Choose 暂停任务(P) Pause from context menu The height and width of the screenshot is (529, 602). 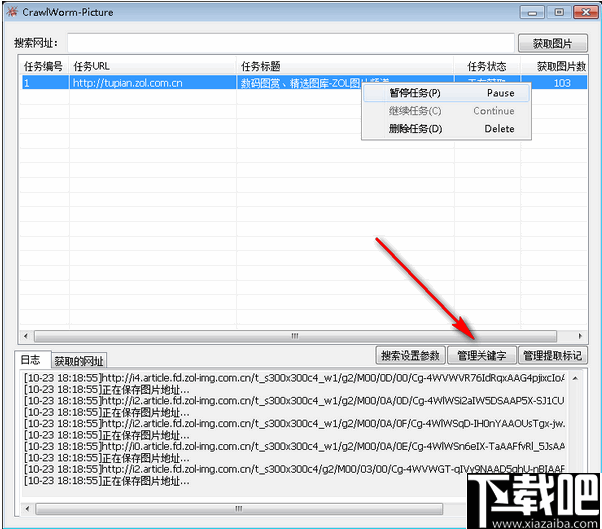(x=447, y=93)
